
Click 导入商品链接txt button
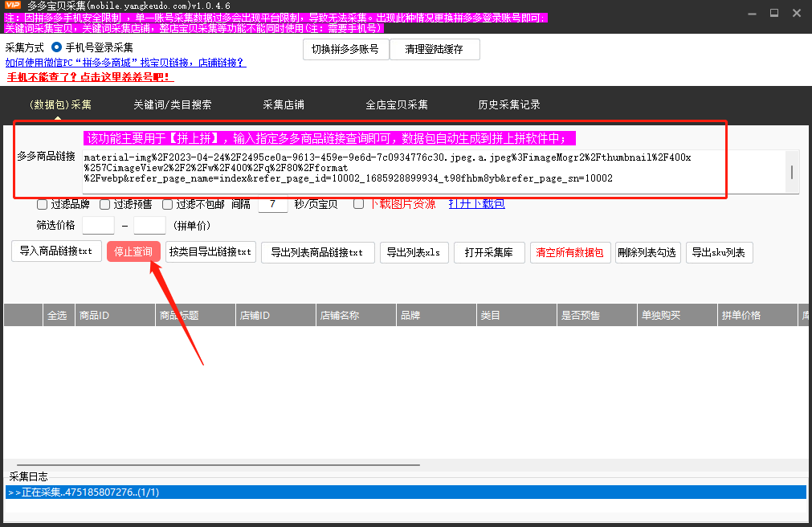point(56,251)
